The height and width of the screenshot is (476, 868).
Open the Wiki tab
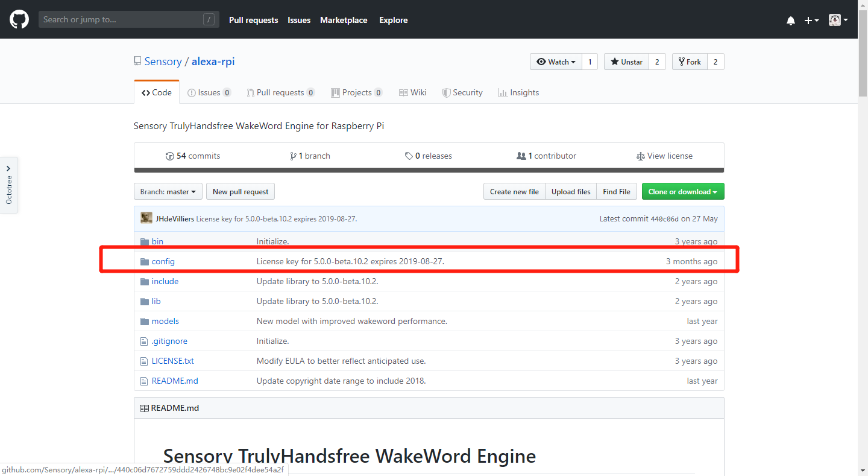(412, 92)
